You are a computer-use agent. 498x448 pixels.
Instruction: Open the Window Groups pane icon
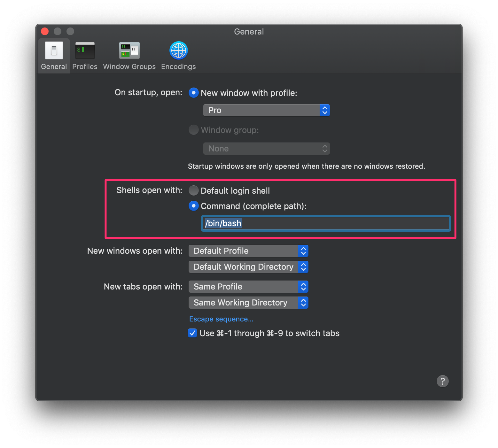coord(129,50)
